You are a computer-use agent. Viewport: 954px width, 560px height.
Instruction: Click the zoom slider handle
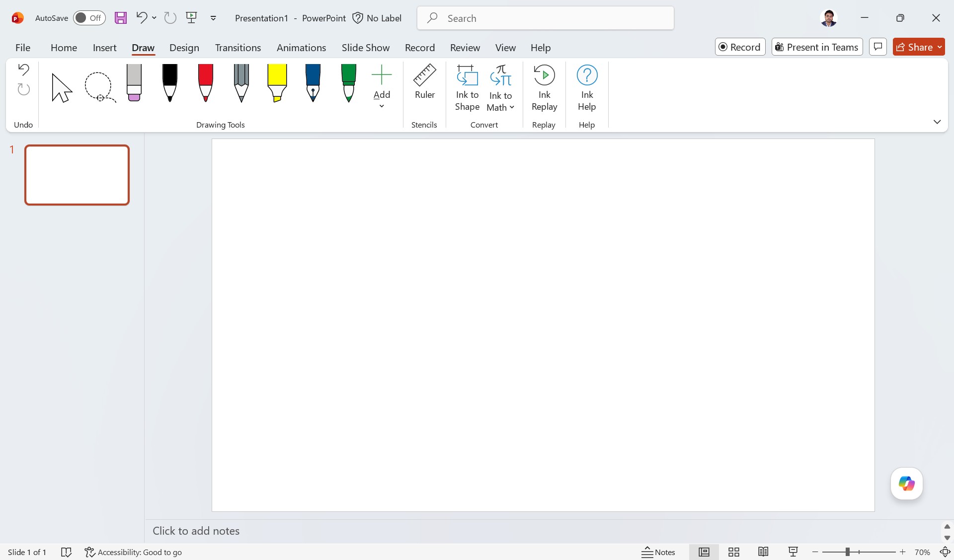click(847, 552)
